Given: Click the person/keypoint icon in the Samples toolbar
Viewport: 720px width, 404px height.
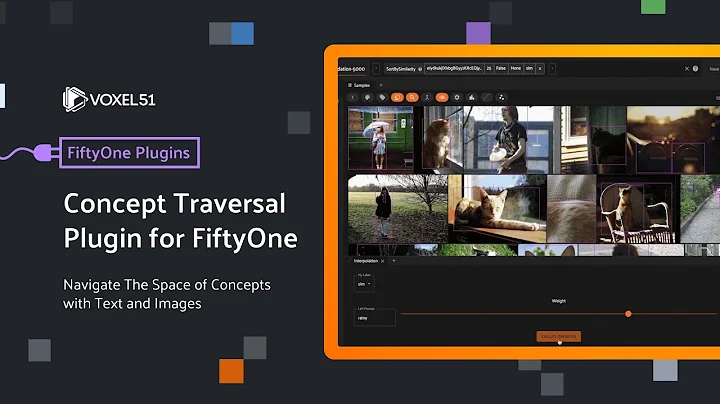Looking at the screenshot, I should click(x=427, y=97).
